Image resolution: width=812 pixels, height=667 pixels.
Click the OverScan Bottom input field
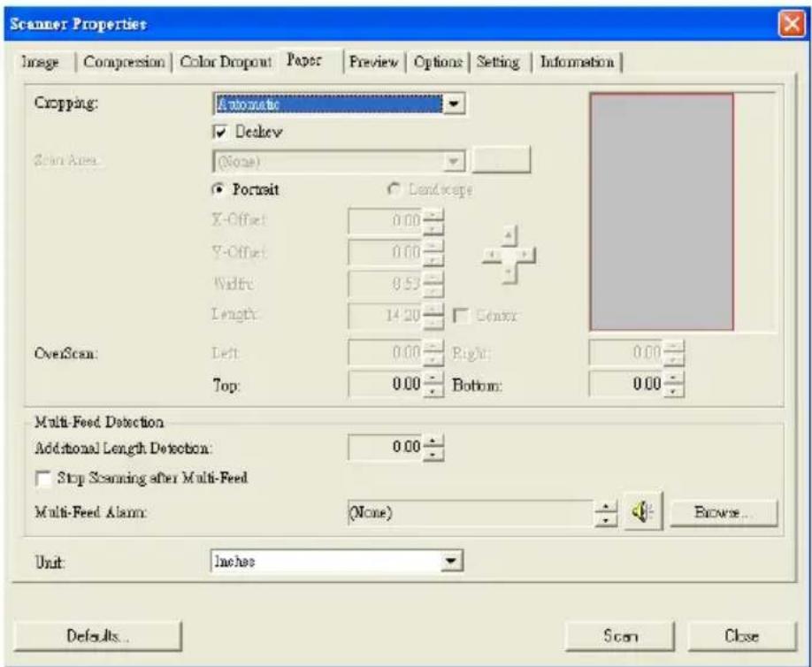point(626,384)
